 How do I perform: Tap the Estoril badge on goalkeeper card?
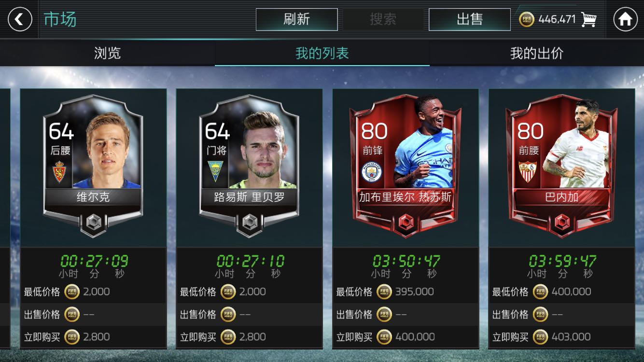(216, 171)
